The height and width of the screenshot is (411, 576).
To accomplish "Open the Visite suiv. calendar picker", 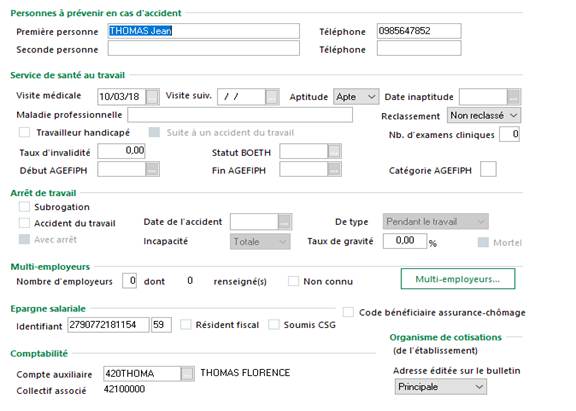I will [272, 97].
